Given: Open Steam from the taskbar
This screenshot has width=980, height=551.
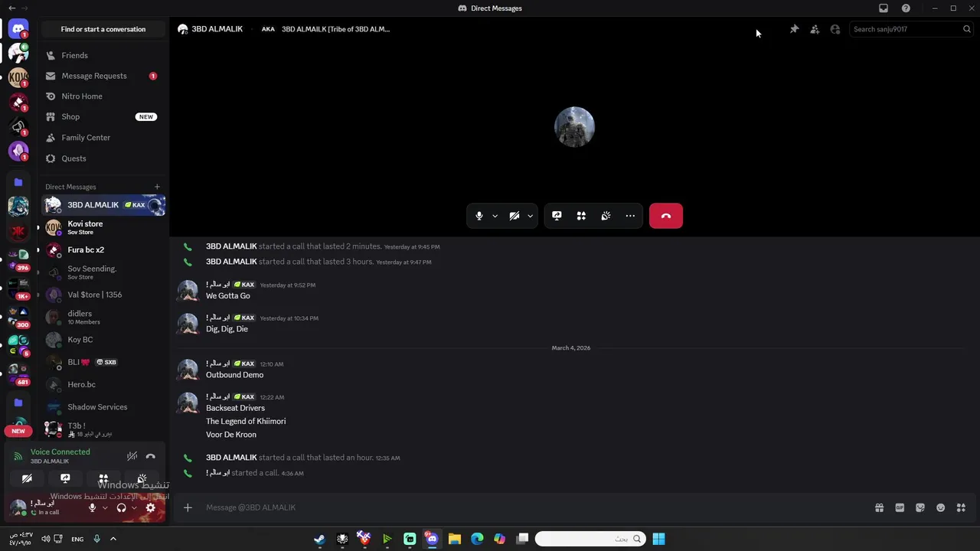Looking at the screenshot, I should pyautogui.click(x=319, y=539).
